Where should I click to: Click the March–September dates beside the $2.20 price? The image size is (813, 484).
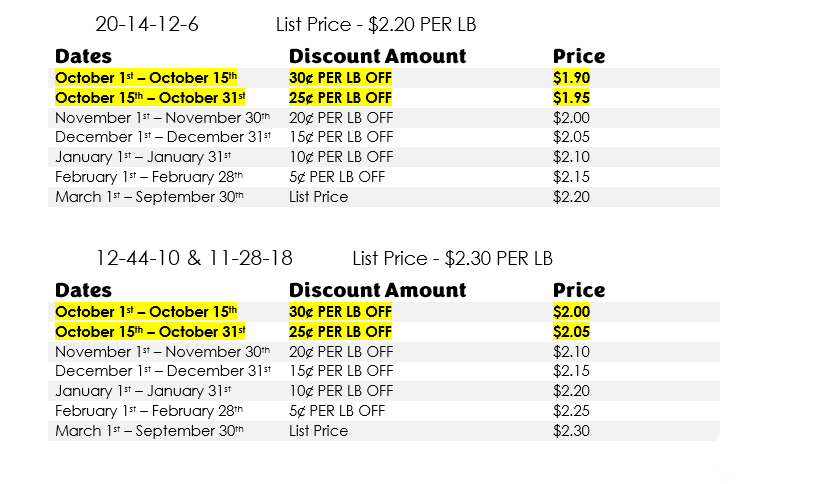point(149,197)
